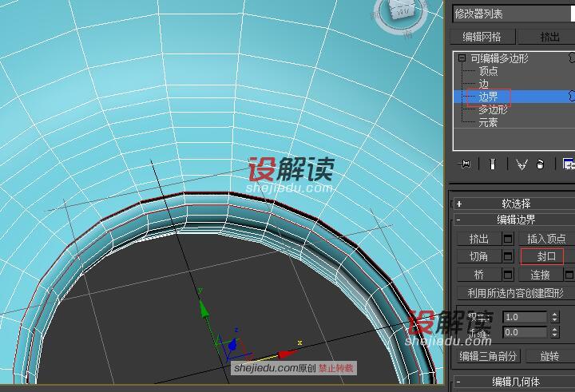
Task: Click the 编辑三角剖分 button
Action: pyautogui.click(x=489, y=356)
